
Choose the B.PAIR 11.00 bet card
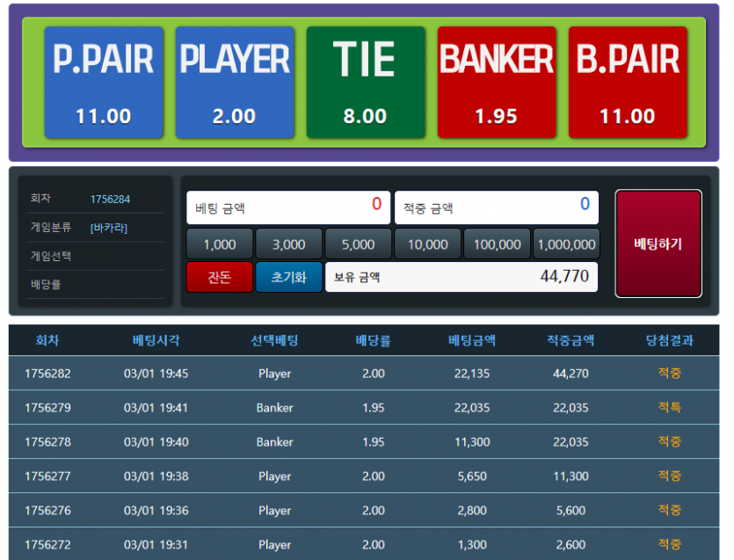tap(628, 83)
